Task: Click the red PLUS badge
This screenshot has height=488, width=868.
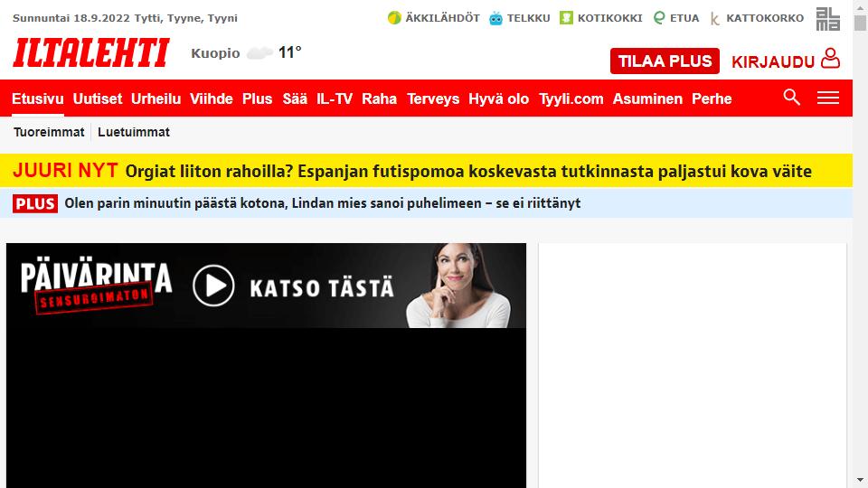Action: 35,203
